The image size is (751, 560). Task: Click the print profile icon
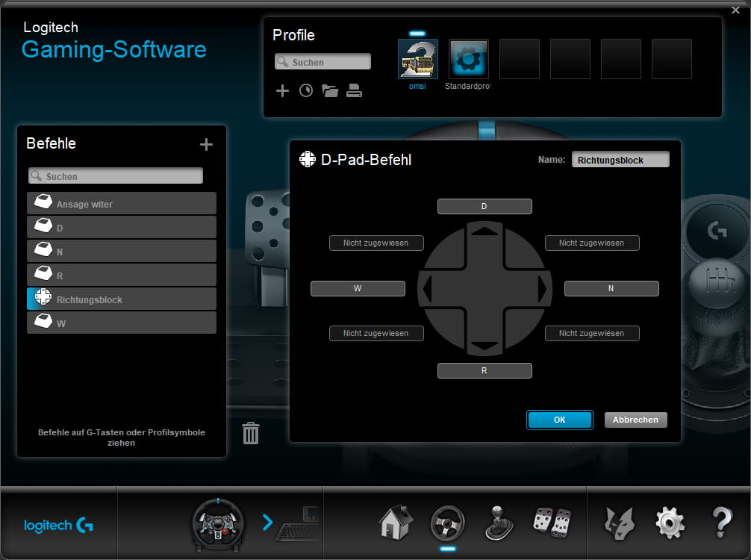pos(355,91)
